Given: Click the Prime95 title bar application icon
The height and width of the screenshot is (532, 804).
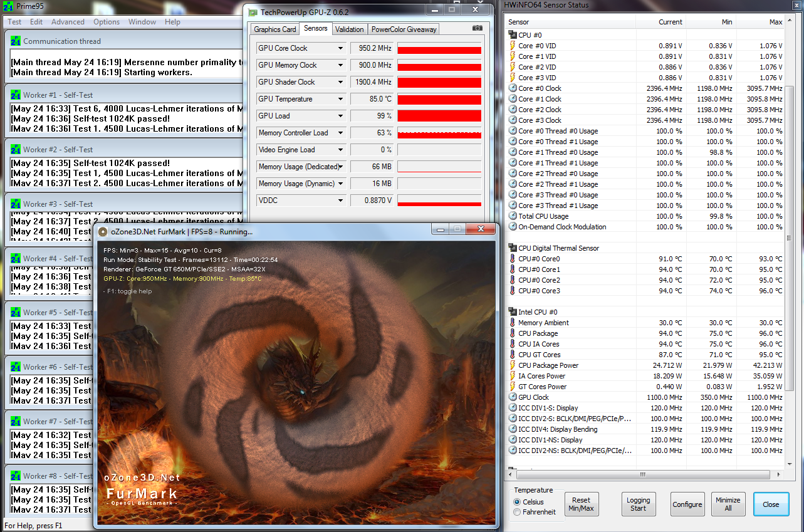Looking at the screenshot, I should coord(8,6).
